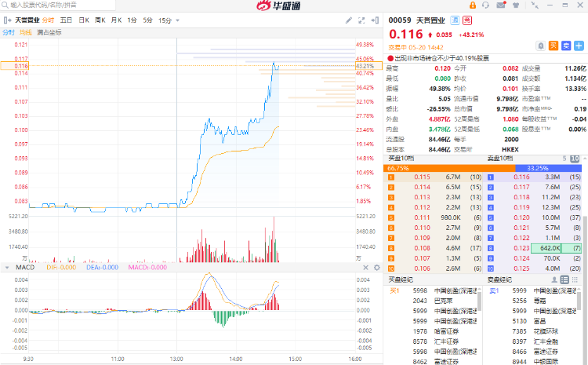The width and height of the screenshot is (588, 365).
Task: Click the 换手率 value 13.33%
Action: click(x=577, y=89)
